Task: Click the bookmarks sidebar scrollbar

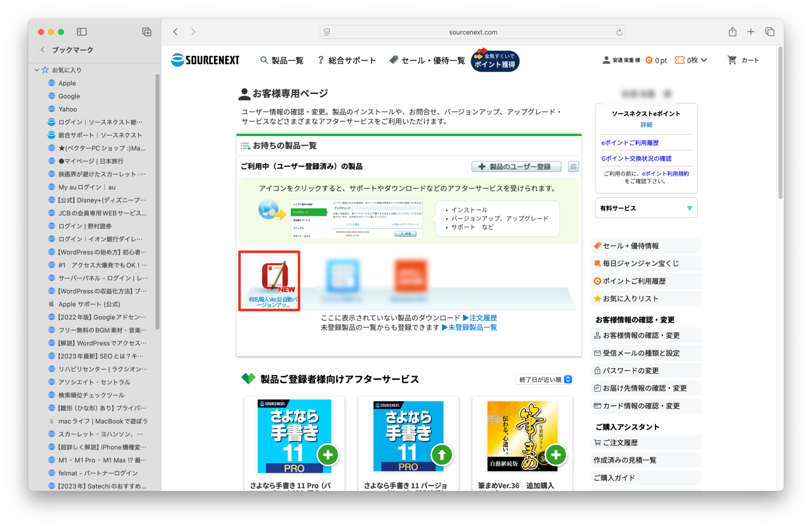Action: (x=158, y=201)
